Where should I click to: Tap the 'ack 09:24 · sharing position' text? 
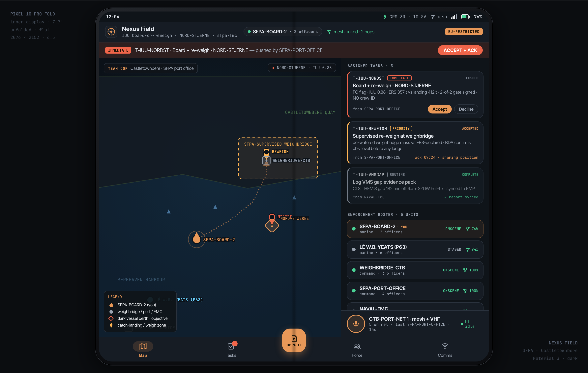(x=446, y=157)
